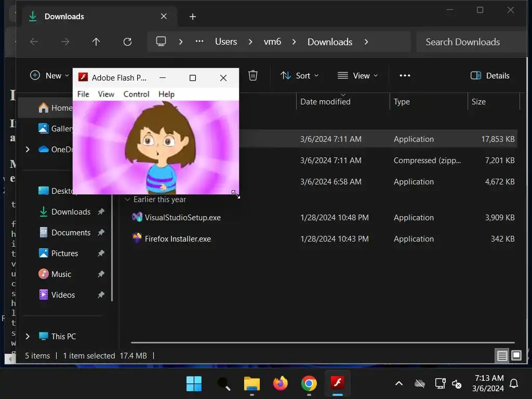The width and height of the screenshot is (532, 399).
Task: Open the File menu in Adobe Flash Player
Action: 83,95
